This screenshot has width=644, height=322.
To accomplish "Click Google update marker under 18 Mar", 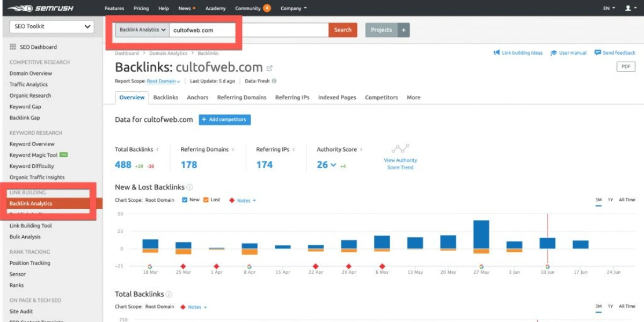I will point(150,266).
